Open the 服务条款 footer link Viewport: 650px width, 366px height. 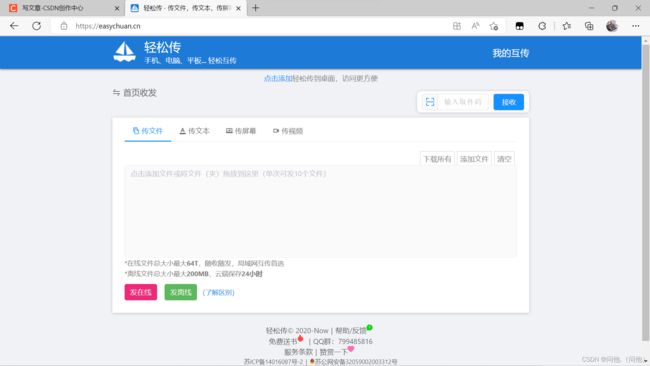click(x=298, y=352)
